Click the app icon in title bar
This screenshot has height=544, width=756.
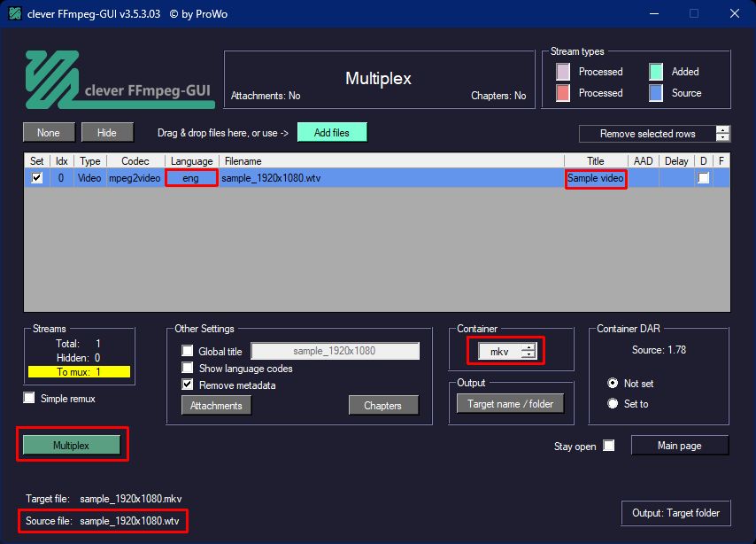click(15, 13)
